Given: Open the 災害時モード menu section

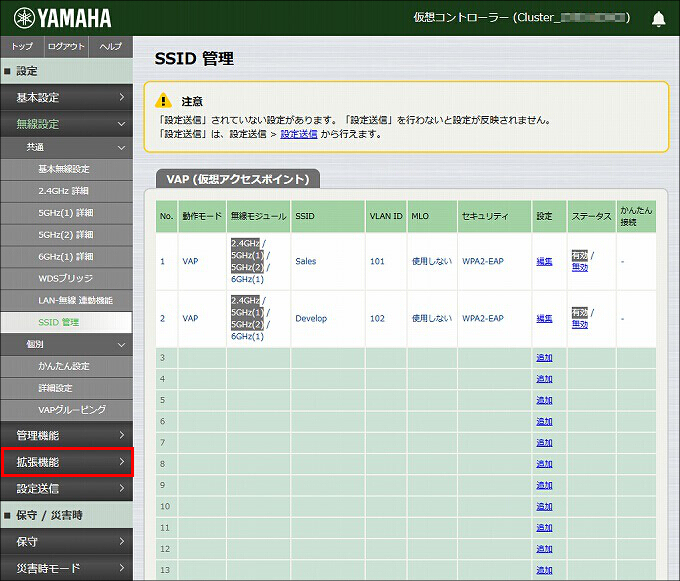Looking at the screenshot, I should point(67,568).
